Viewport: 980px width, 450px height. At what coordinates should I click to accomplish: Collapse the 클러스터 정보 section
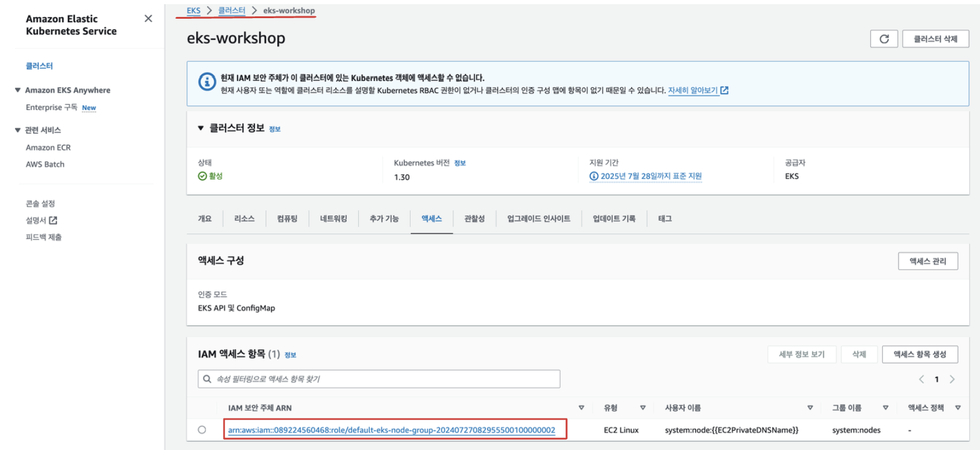[201, 128]
